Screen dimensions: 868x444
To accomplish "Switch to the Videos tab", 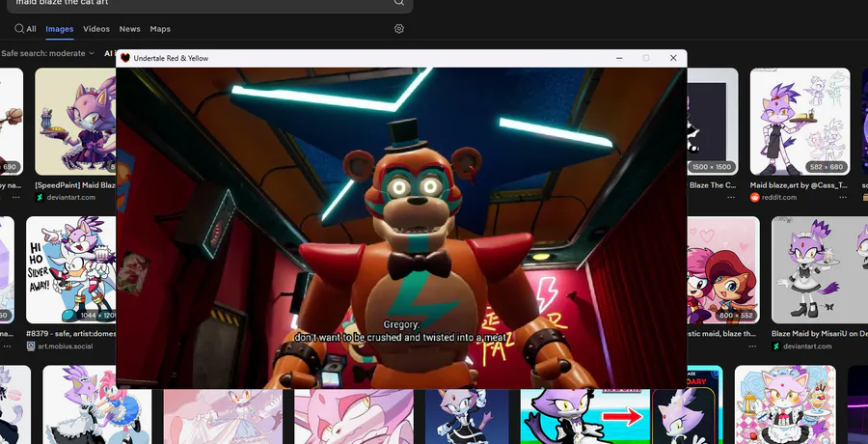I will 96,29.
